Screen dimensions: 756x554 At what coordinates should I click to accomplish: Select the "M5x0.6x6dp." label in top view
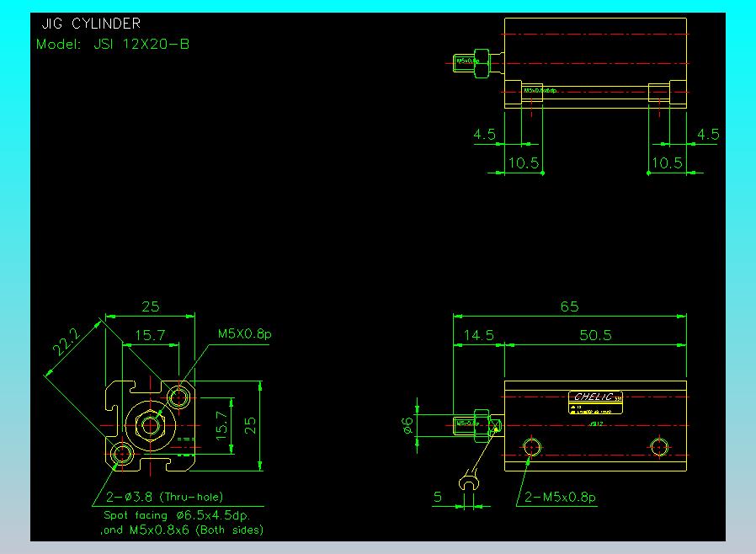(540, 90)
